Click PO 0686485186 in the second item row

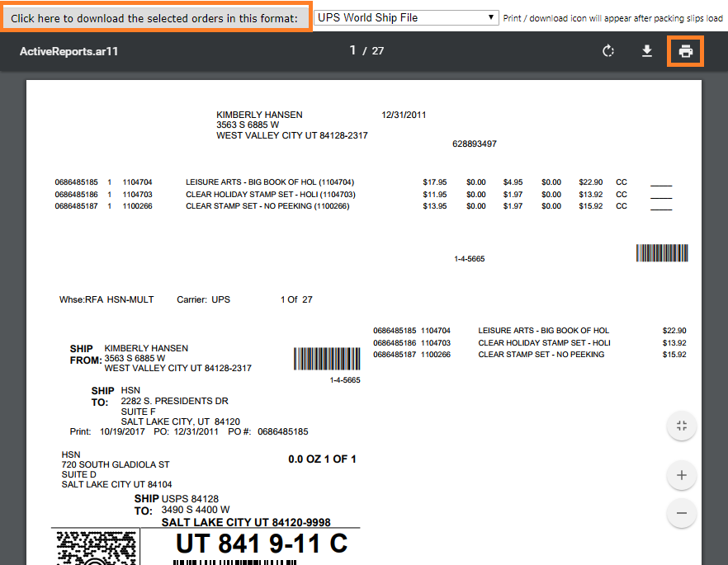point(76,195)
